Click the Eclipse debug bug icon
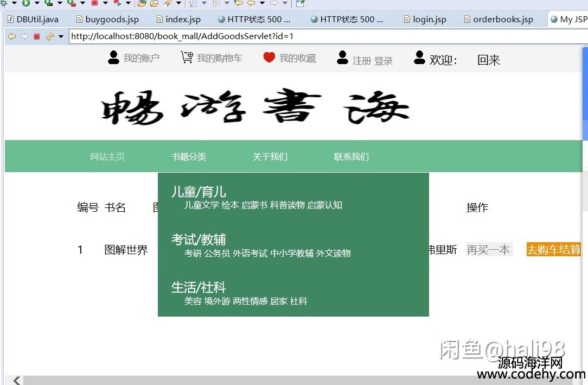The image size is (588, 385). [x=3, y=3]
